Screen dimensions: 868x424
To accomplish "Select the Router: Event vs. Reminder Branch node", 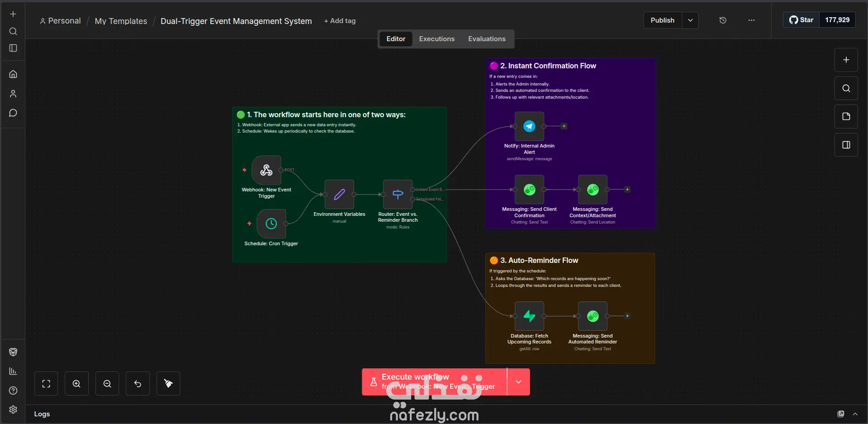I will pos(398,195).
